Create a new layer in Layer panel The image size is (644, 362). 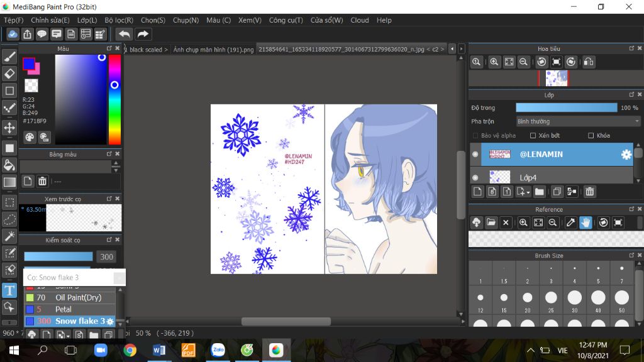(x=478, y=192)
